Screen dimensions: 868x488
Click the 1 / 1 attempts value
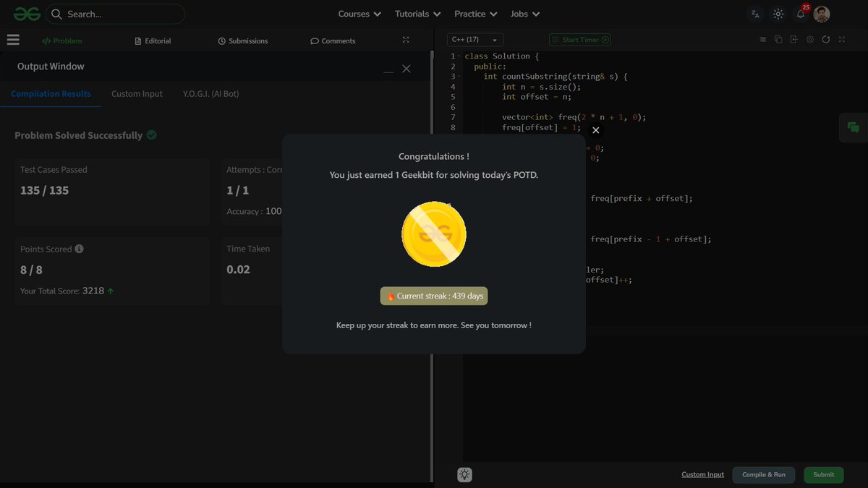[x=238, y=191]
